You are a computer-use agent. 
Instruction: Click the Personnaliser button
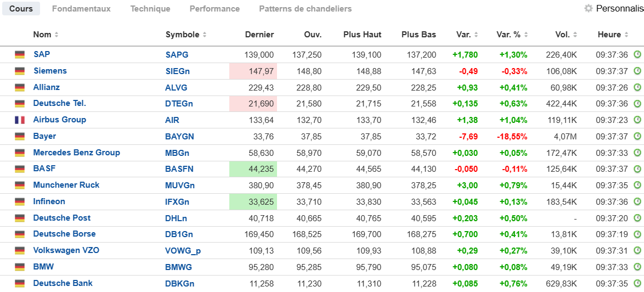(x=619, y=8)
